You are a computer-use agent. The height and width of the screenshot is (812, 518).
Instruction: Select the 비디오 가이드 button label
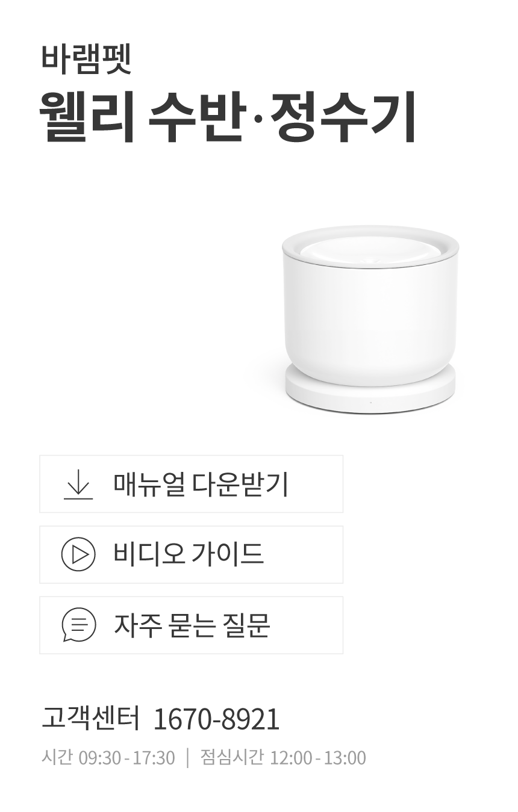[189, 554]
